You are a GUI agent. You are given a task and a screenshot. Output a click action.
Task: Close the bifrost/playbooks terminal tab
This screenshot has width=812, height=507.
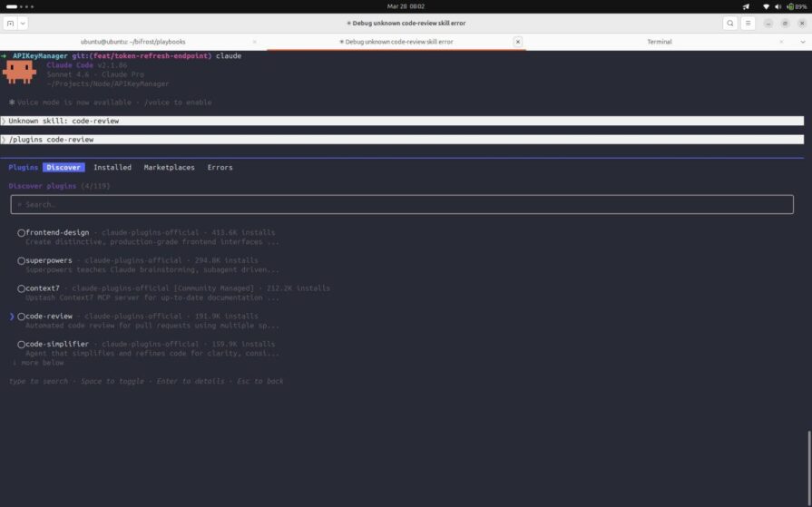[x=254, y=42]
